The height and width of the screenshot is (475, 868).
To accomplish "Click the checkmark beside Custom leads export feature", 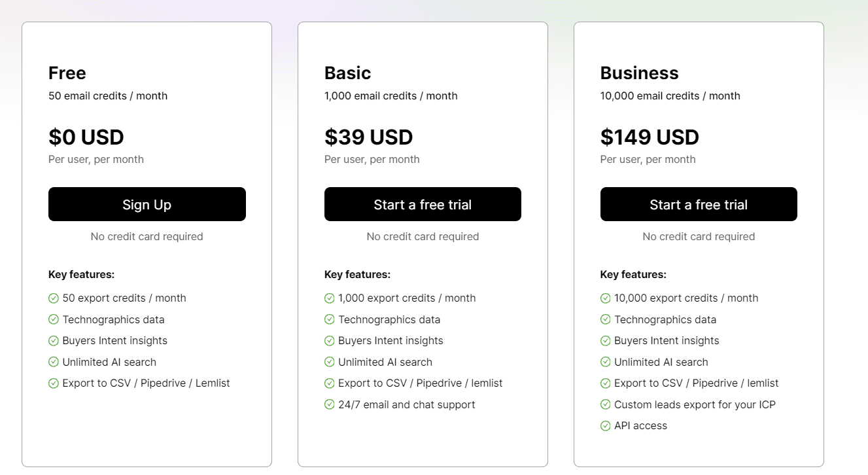I will (x=605, y=404).
